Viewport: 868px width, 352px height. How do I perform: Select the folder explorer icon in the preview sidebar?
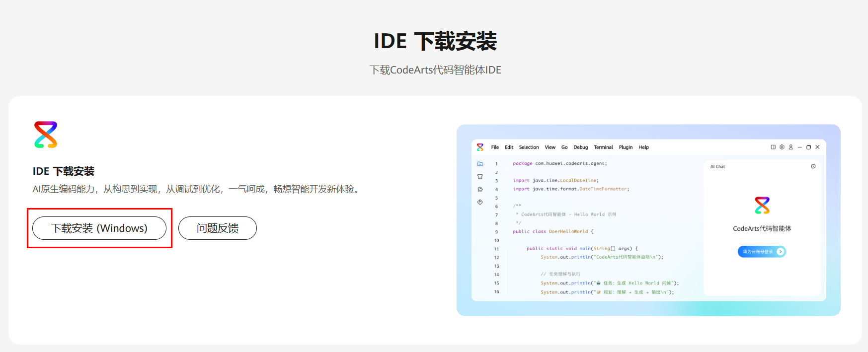coord(480,163)
